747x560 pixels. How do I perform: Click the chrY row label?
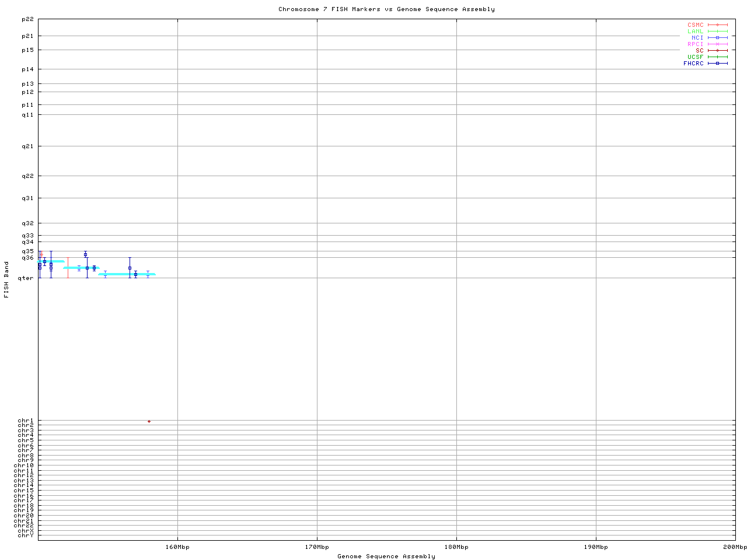tap(26, 535)
